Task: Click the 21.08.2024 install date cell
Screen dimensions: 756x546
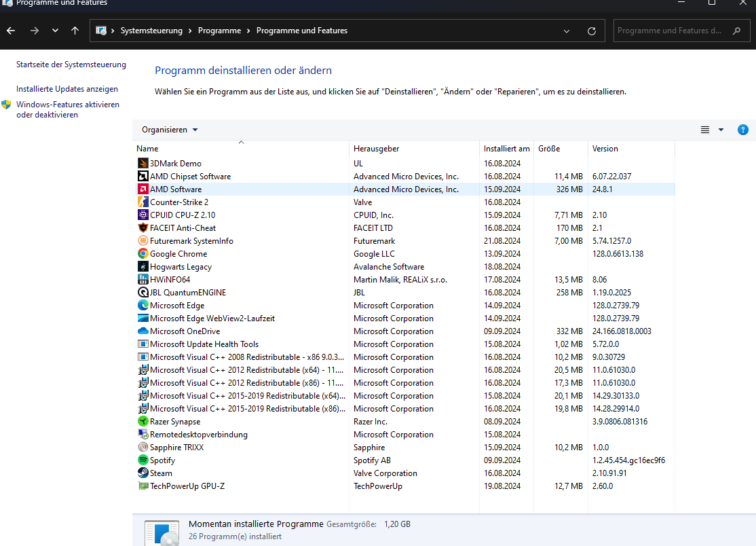Action: point(502,240)
